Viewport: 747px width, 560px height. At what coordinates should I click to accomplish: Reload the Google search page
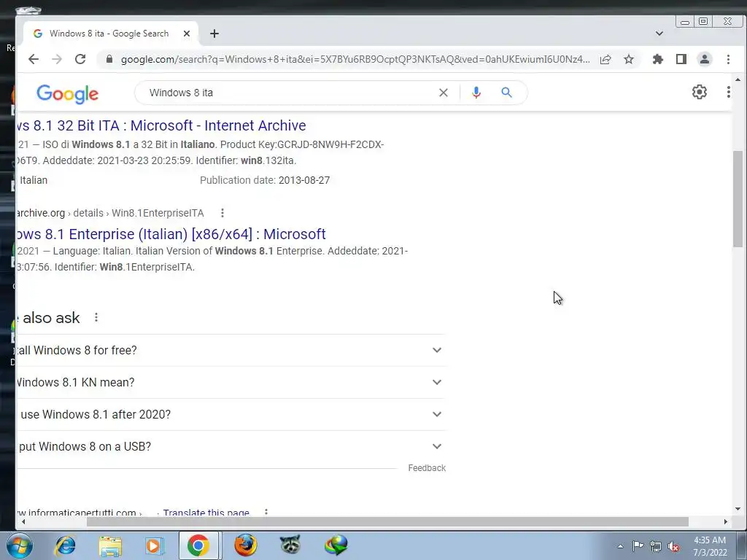tap(80, 59)
